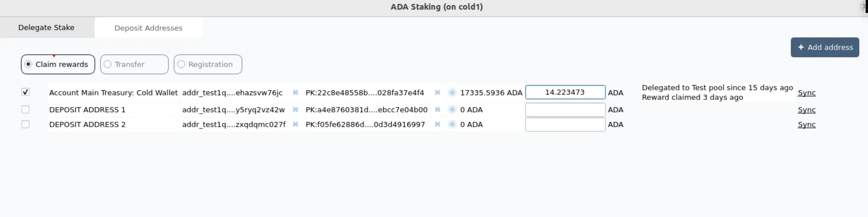
Task: Click round teal icon on DEPOSIT ADDRESS 2 row
Action: click(452, 124)
